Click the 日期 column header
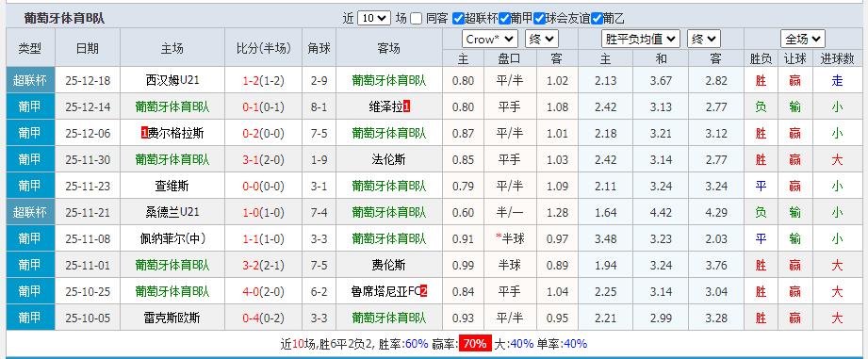Image resolution: width=868 pixels, height=359 pixels. (88, 48)
